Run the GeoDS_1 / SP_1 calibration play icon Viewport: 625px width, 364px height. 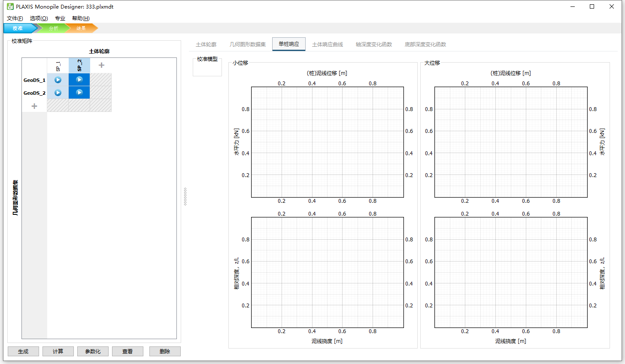point(58,80)
